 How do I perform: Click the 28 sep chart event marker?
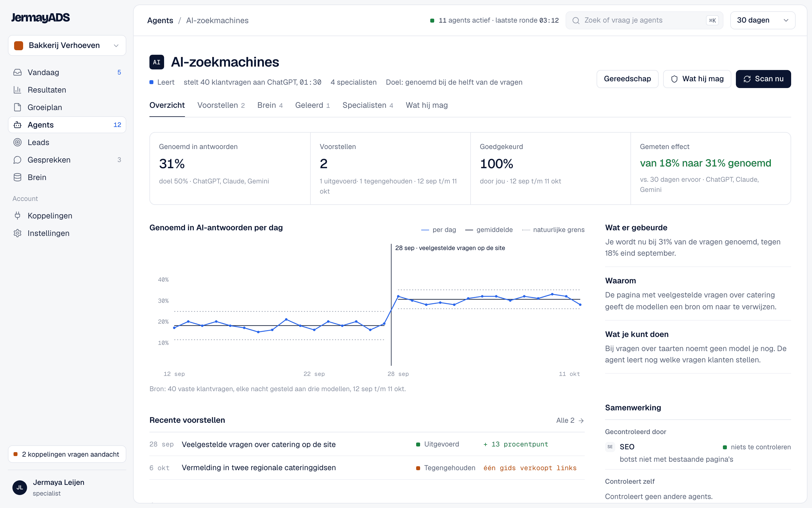click(x=450, y=248)
